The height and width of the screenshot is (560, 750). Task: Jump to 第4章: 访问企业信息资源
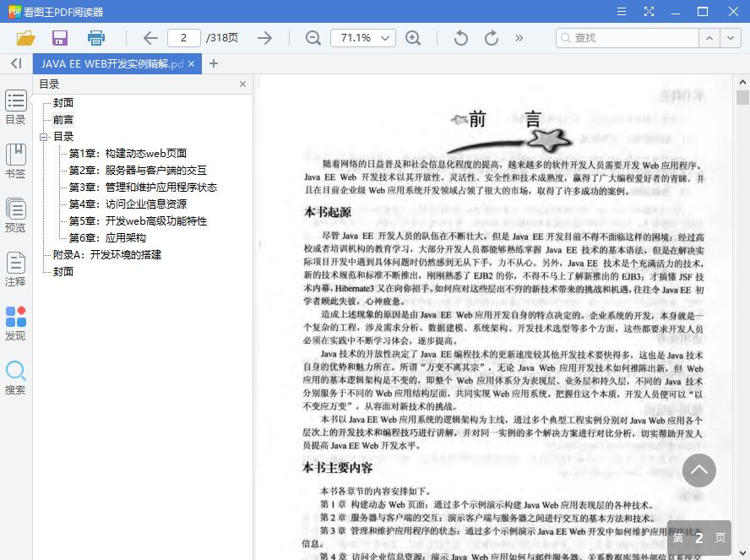[128, 204]
